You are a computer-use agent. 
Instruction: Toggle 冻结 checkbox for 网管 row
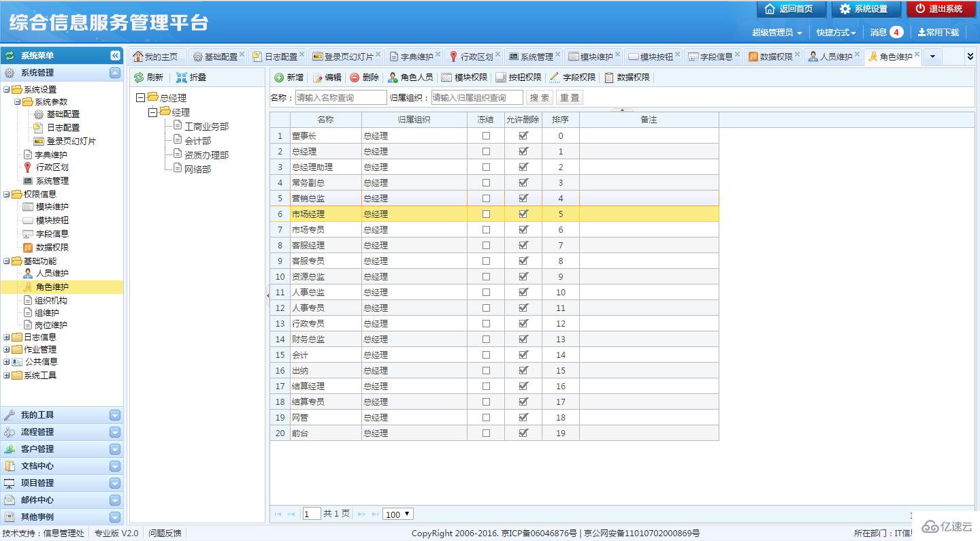(486, 417)
